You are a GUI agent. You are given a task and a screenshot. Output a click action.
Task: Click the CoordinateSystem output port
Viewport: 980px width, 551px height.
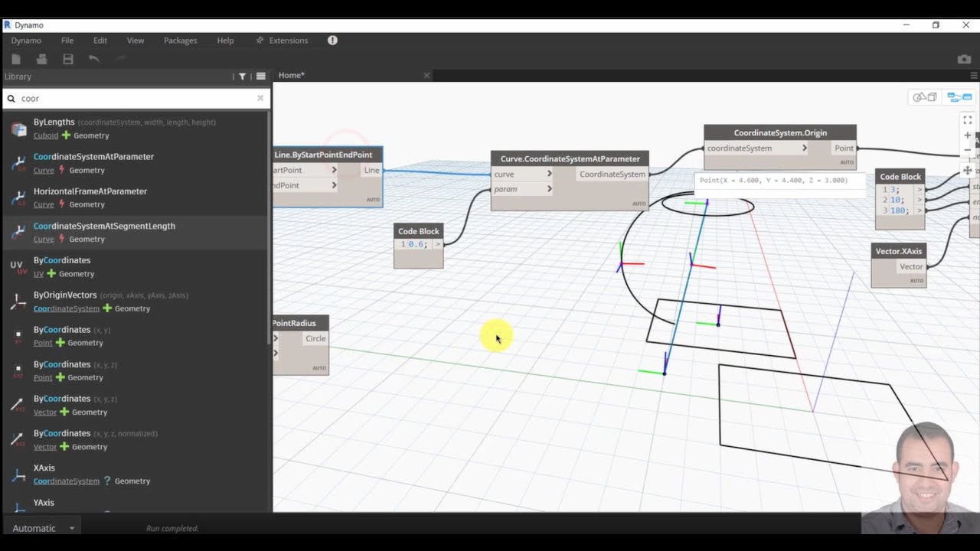pos(612,174)
